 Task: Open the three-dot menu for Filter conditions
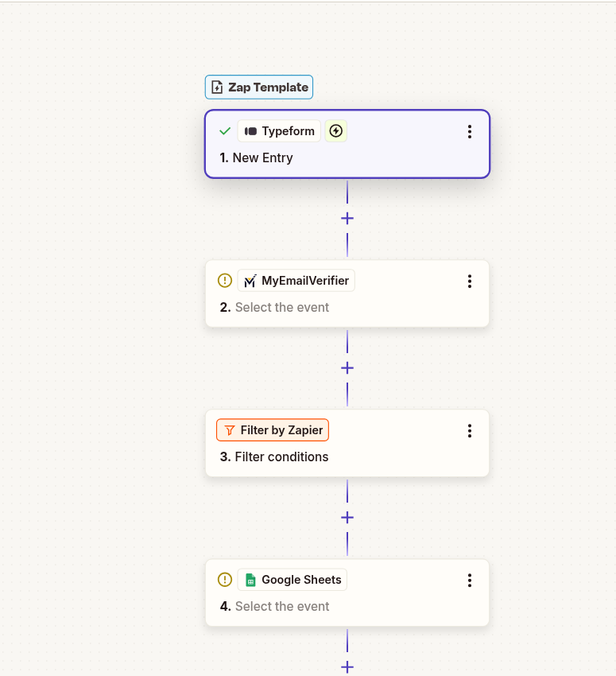tap(470, 431)
